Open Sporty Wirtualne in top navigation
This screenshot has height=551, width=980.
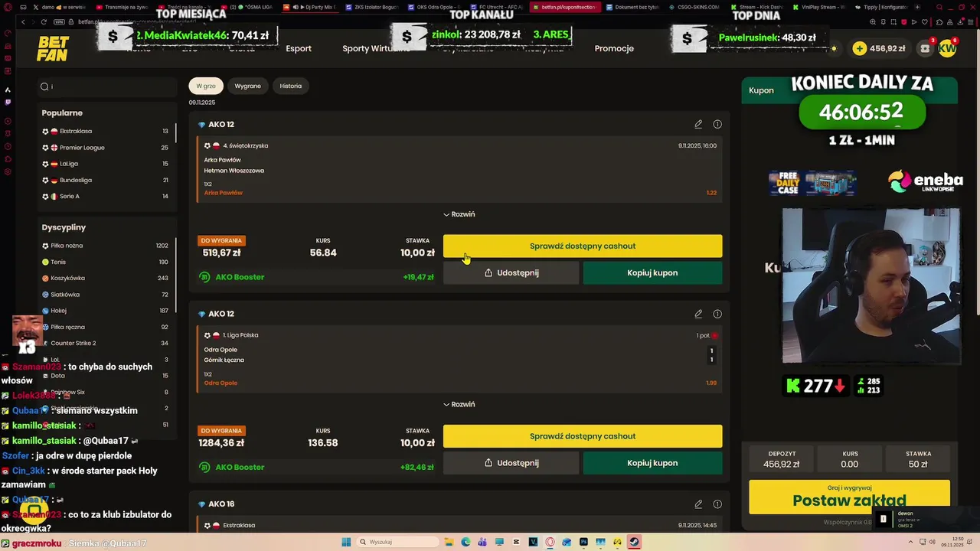(x=376, y=48)
